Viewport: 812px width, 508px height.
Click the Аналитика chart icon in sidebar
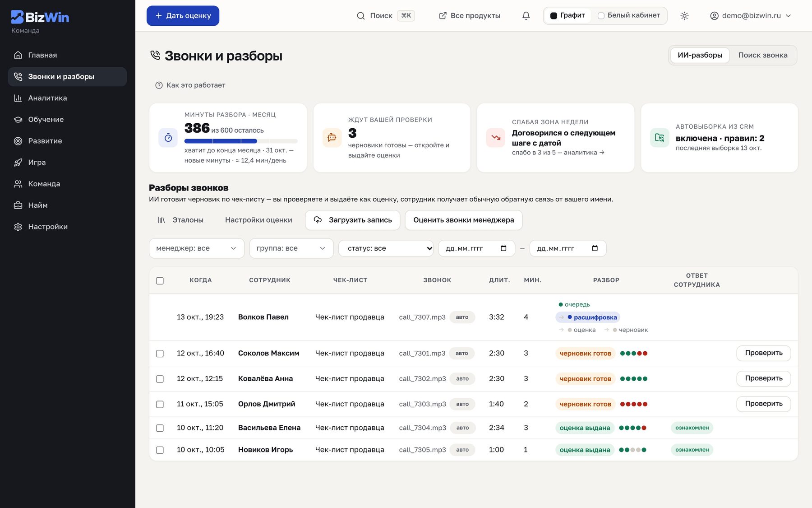pyautogui.click(x=18, y=98)
